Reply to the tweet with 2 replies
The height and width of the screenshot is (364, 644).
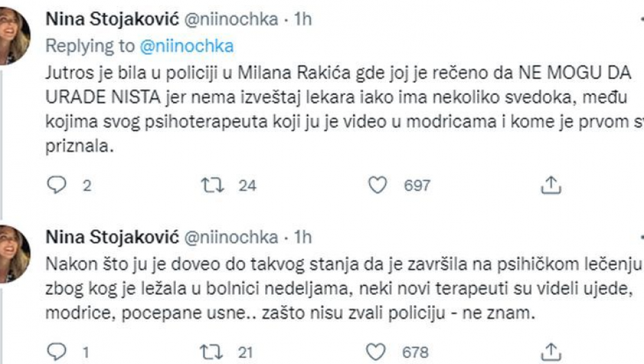[58, 185]
